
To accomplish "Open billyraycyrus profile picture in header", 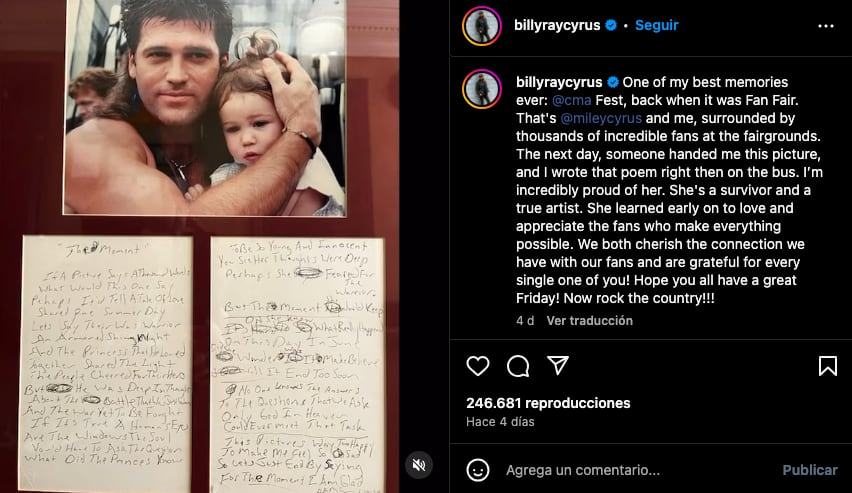I will coord(482,26).
